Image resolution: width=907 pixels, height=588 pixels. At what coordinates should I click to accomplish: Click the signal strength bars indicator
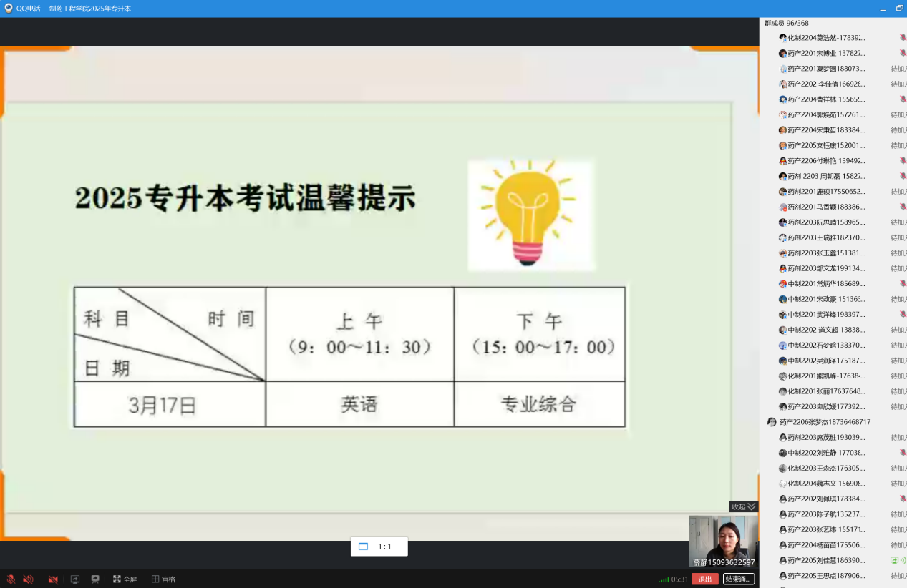point(664,579)
